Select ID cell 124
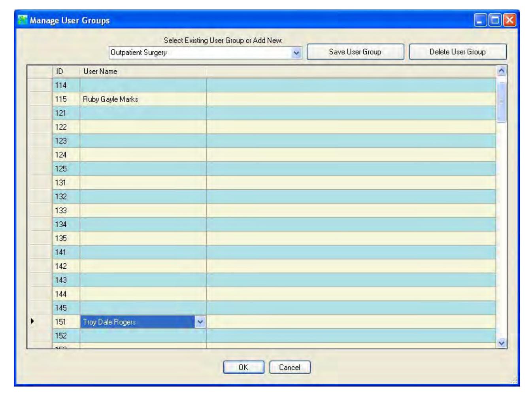 tap(66, 155)
